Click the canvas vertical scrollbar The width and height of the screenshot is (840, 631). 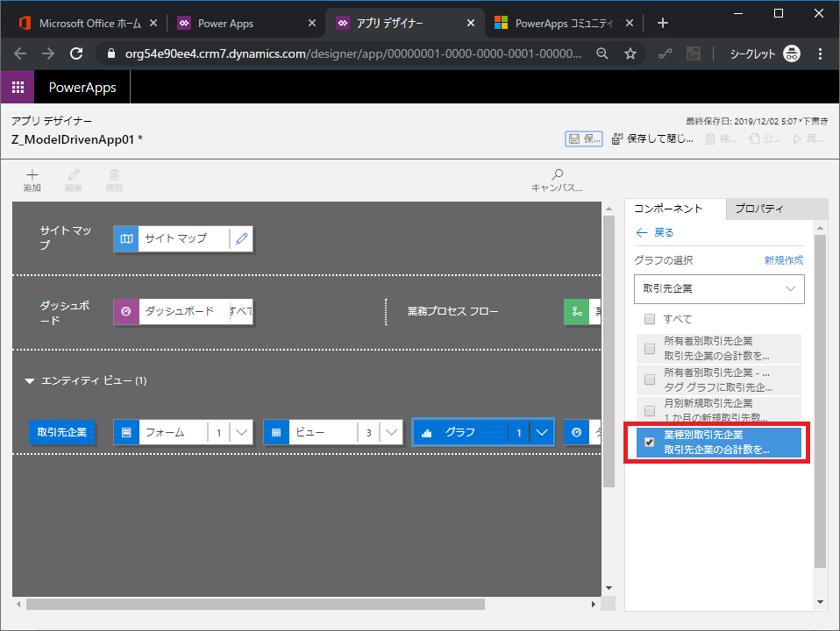pos(609,351)
